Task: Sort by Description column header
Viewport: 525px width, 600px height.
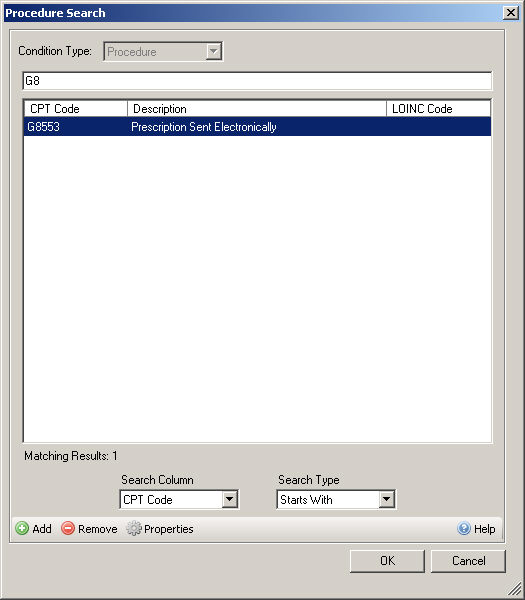Action: click(x=257, y=109)
